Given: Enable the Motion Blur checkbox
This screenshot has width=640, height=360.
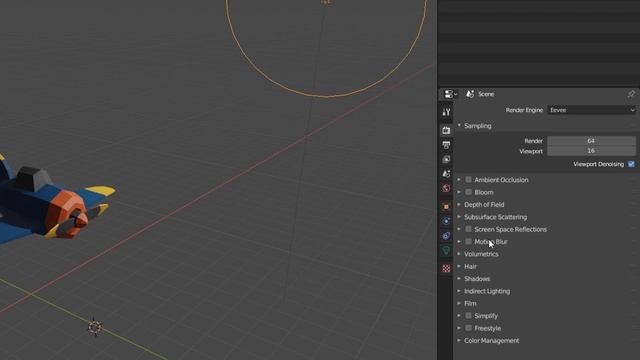Looking at the screenshot, I should tap(469, 241).
